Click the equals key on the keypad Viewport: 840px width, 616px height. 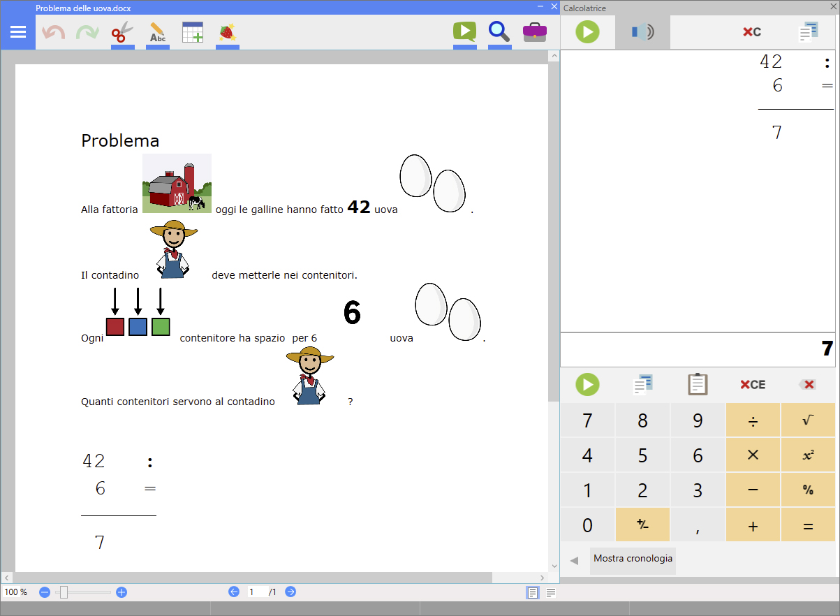click(808, 525)
